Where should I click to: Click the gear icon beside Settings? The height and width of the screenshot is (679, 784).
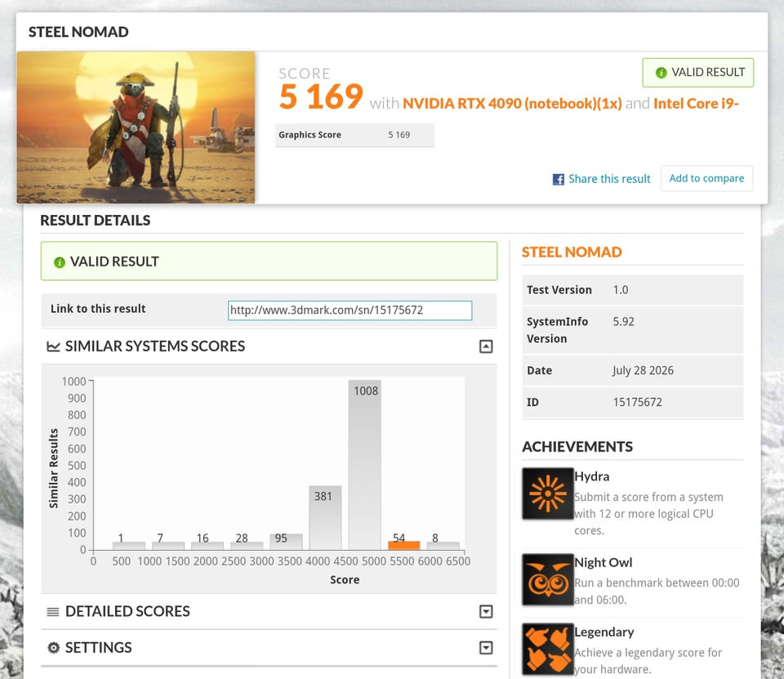pyautogui.click(x=53, y=647)
